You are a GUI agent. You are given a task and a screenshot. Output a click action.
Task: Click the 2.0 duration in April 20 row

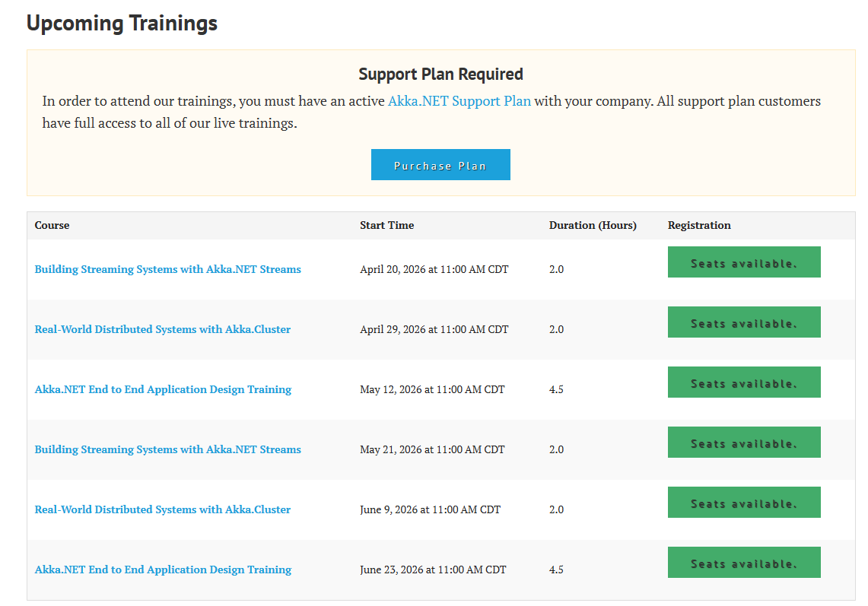pos(556,269)
